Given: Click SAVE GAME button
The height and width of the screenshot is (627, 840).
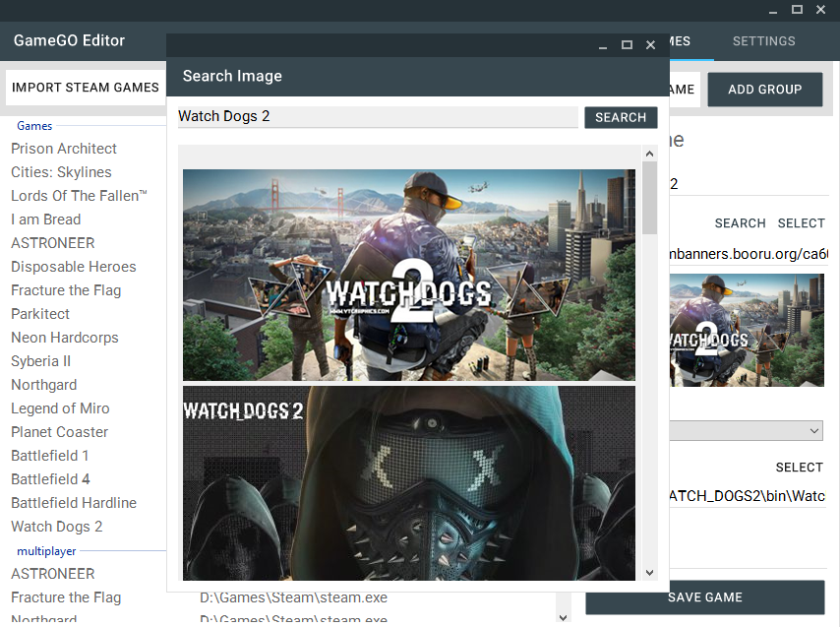Looking at the screenshot, I should point(705,597).
